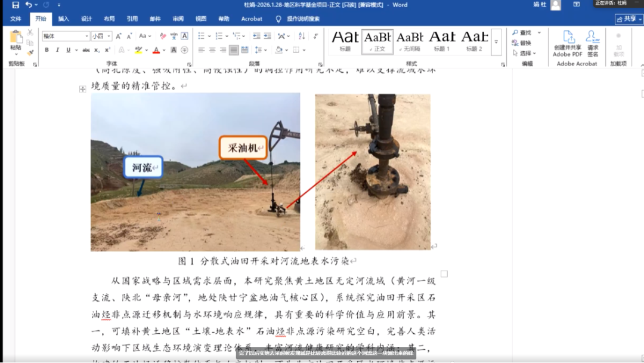Switch to the 审阅 (Review) tab
The image size is (644, 363).
pos(178,19)
